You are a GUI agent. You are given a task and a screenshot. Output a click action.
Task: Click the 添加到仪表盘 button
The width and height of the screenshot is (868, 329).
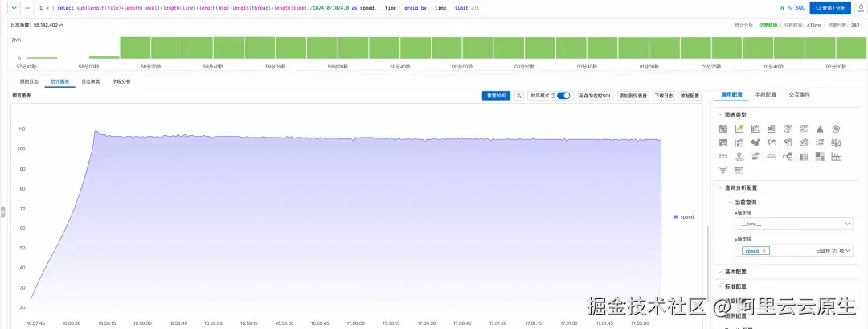(x=633, y=96)
